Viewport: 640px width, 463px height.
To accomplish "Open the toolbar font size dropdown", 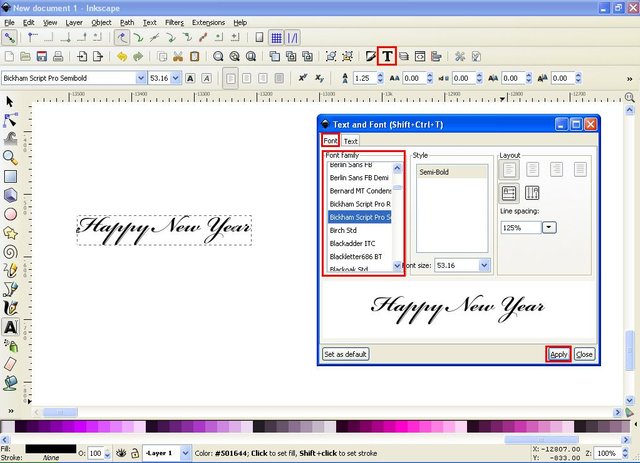I will 176,78.
